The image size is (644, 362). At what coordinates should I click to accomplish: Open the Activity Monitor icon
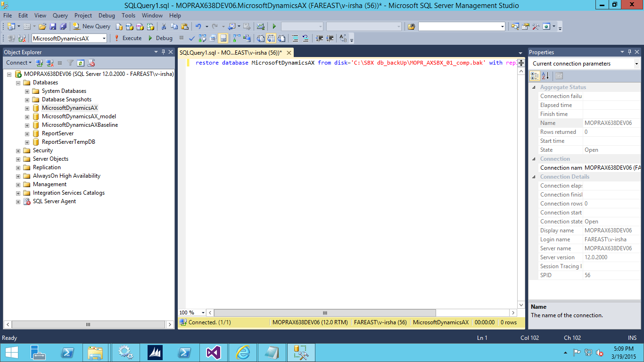click(x=260, y=26)
